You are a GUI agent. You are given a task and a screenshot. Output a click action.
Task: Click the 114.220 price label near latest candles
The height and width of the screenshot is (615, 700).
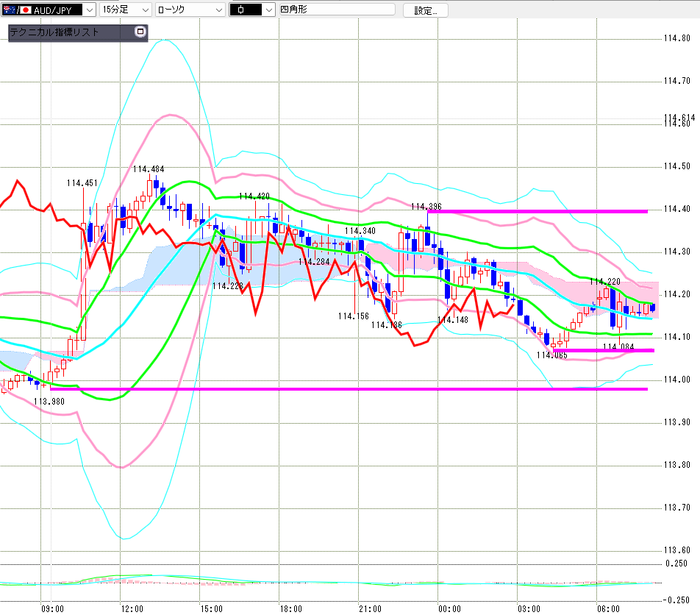[605, 281]
